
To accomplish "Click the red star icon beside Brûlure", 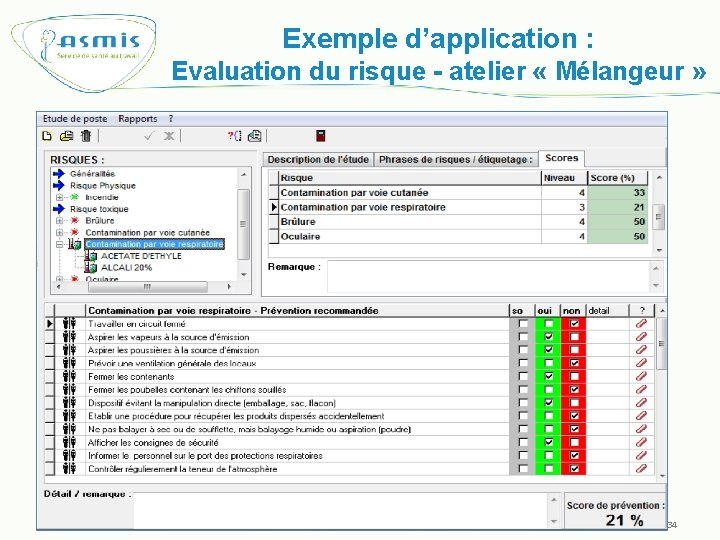I will [74, 221].
